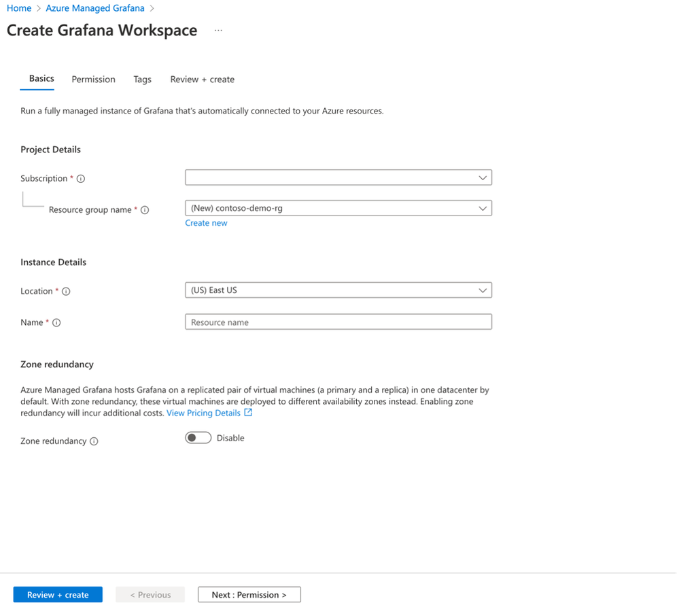Image resolution: width=679 pixels, height=616 pixels.
Task: Click the Location info icon
Action: click(66, 292)
